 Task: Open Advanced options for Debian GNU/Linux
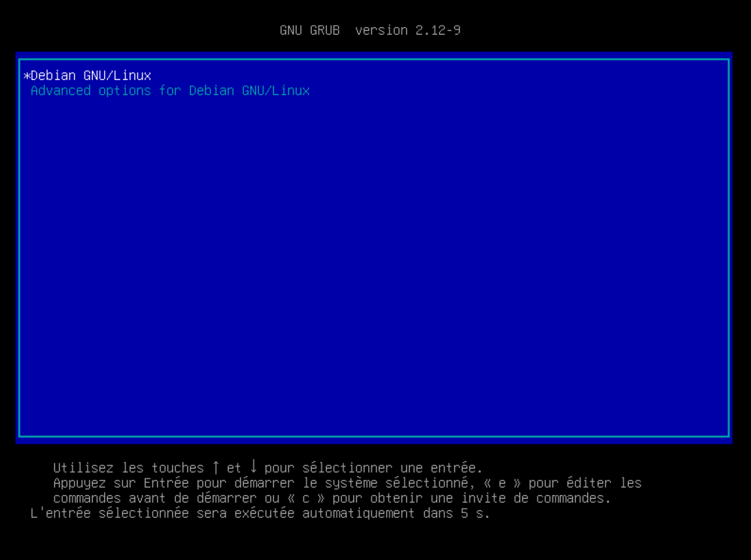pos(170,91)
